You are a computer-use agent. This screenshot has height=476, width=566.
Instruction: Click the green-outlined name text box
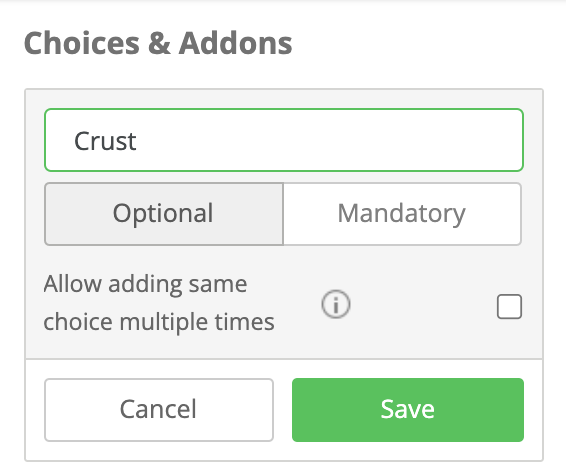coord(284,140)
